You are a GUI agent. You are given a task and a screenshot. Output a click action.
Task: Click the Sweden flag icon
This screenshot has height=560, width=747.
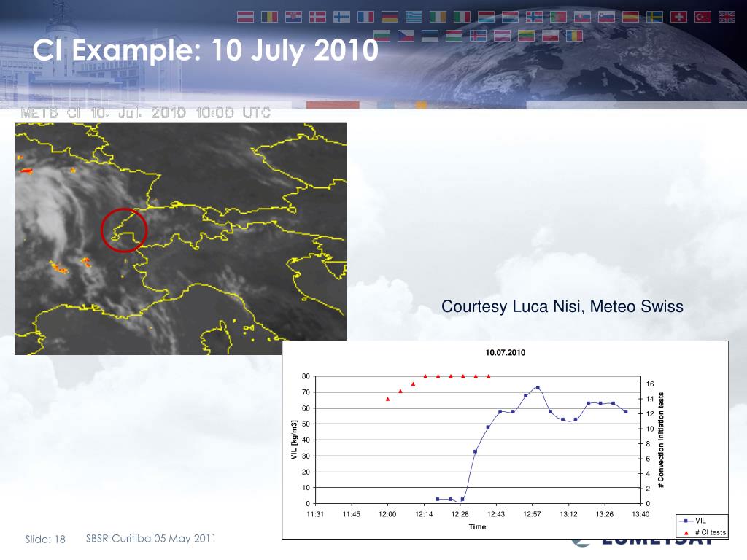click(654, 17)
